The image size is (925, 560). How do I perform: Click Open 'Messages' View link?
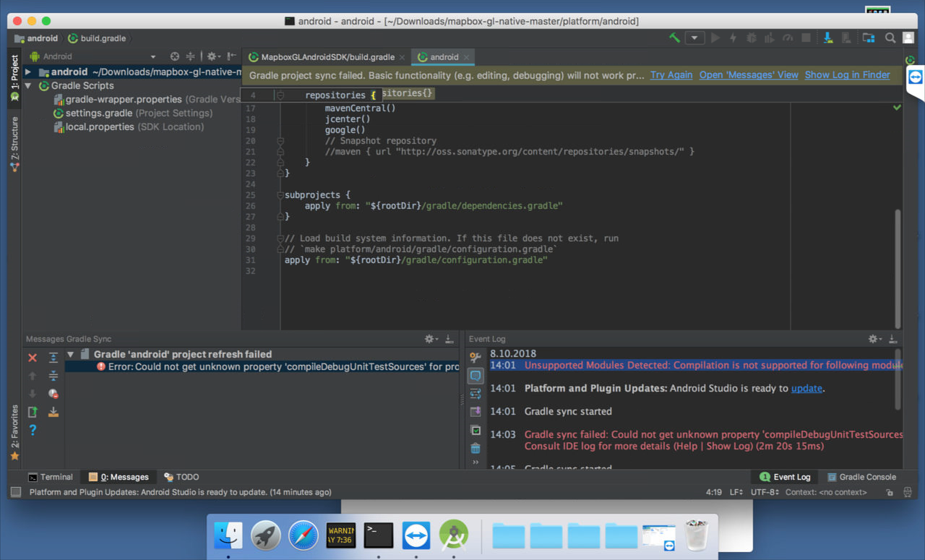749,75
